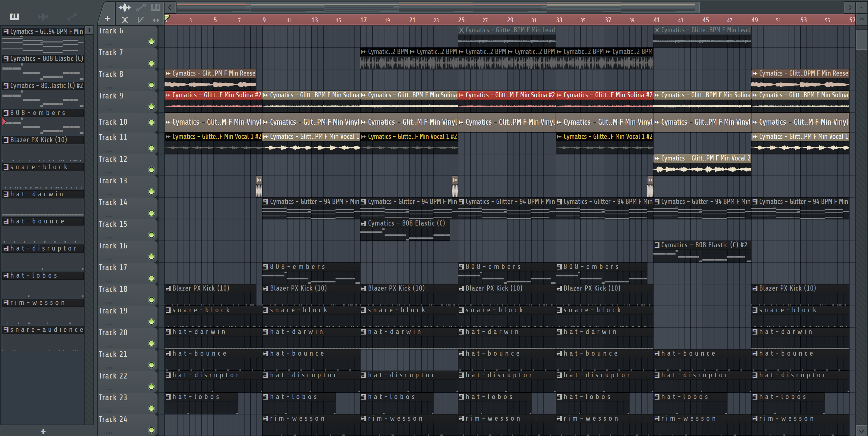Click the down arrow of the vertical scrollbar
The width and height of the screenshot is (868, 436).
[x=862, y=430]
